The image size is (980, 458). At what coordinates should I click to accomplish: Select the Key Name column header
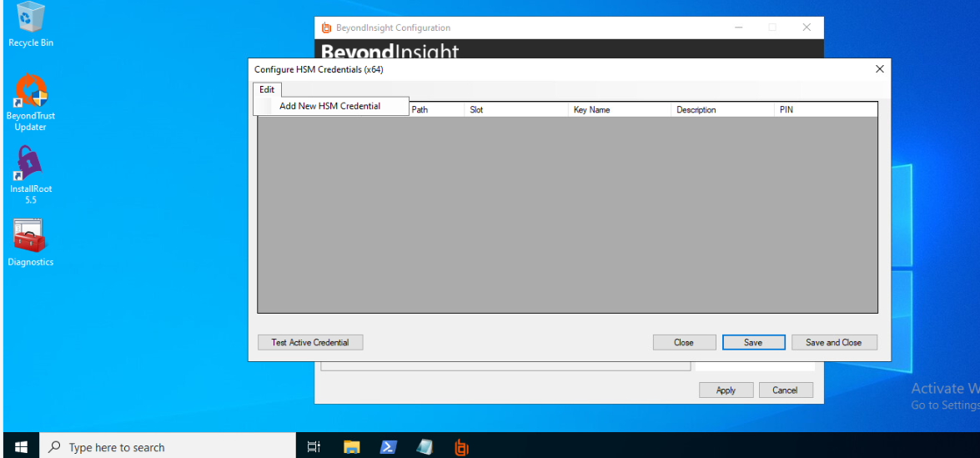[x=620, y=109]
